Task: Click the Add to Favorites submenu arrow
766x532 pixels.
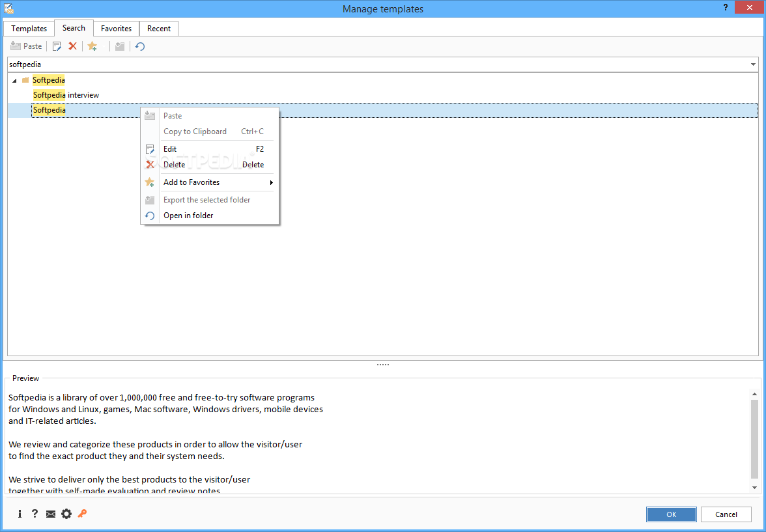Action: pos(271,183)
